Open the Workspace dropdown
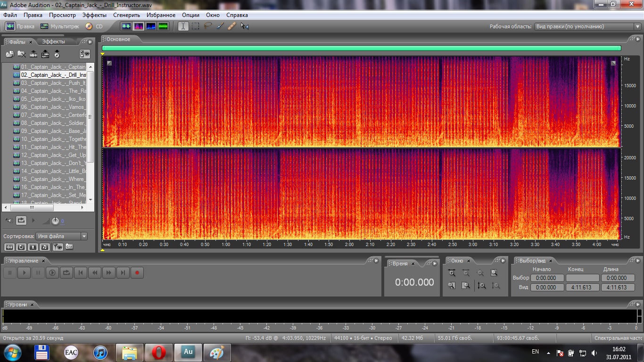Screen dimensions: 644x362 [587, 27]
